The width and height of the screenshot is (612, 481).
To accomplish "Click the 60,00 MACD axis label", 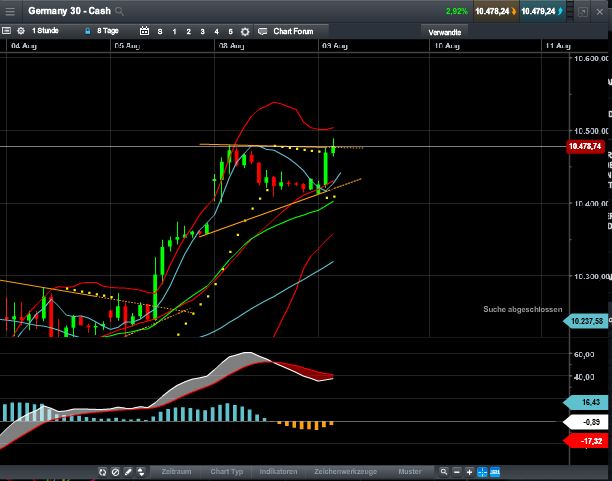I will [x=585, y=355].
